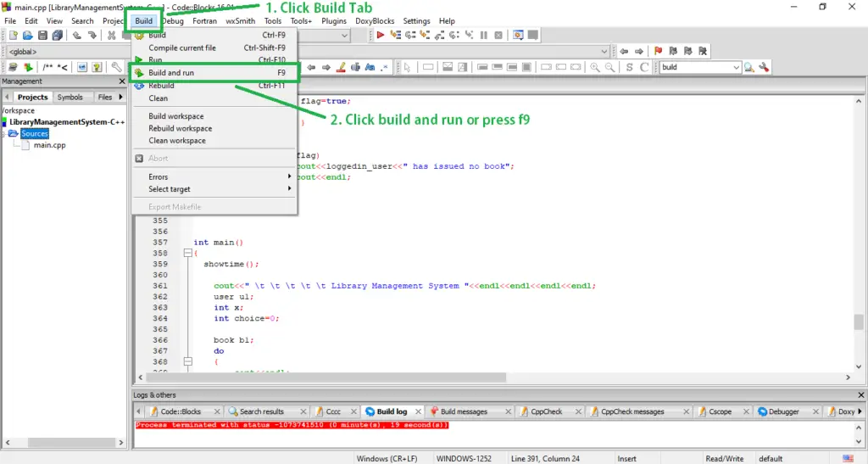The height and width of the screenshot is (464, 868).
Task: Click the Zoom out magnifier icon
Action: [609, 67]
